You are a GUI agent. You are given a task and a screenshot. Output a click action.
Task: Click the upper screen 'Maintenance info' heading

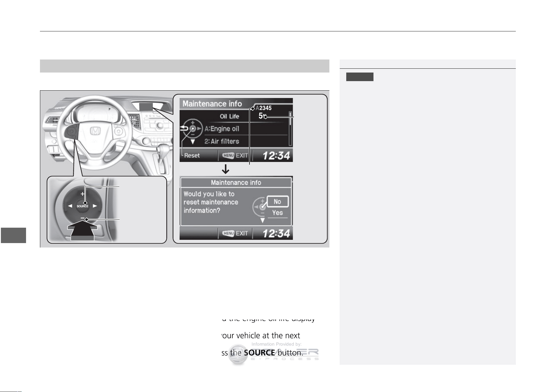click(x=212, y=104)
